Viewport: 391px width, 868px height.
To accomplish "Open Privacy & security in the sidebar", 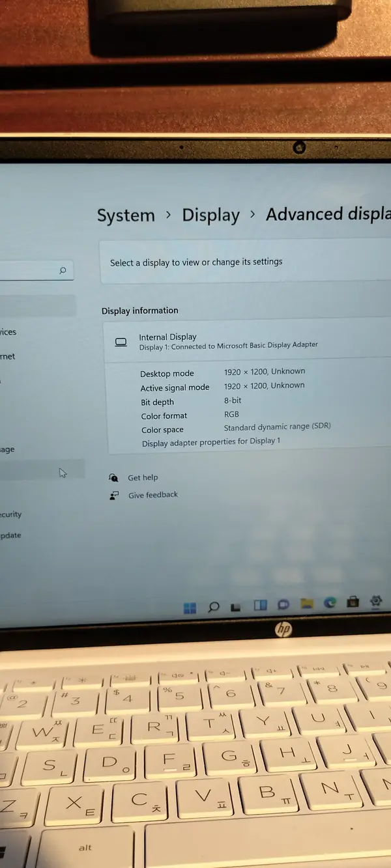I will 11,514.
